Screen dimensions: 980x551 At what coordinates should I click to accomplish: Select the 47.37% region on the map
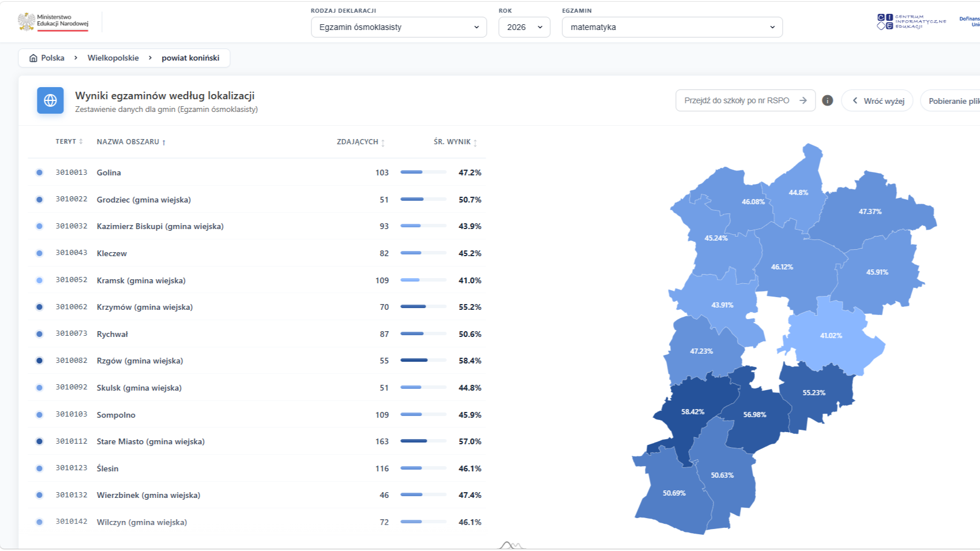click(x=870, y=211)
